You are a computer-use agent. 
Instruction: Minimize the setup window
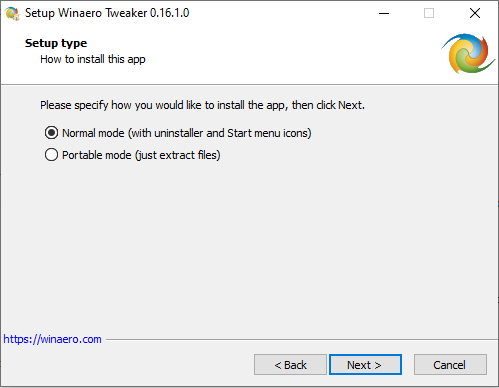point(384,13)
